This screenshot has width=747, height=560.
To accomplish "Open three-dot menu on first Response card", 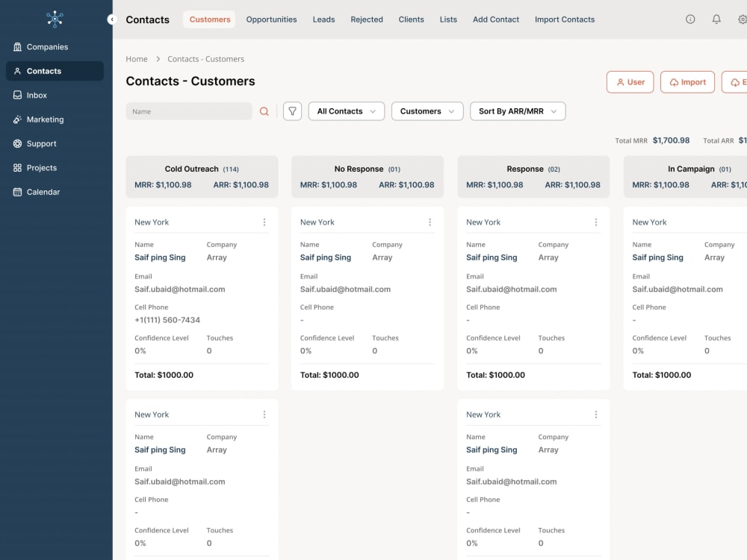I will click(x=596, y=223).
